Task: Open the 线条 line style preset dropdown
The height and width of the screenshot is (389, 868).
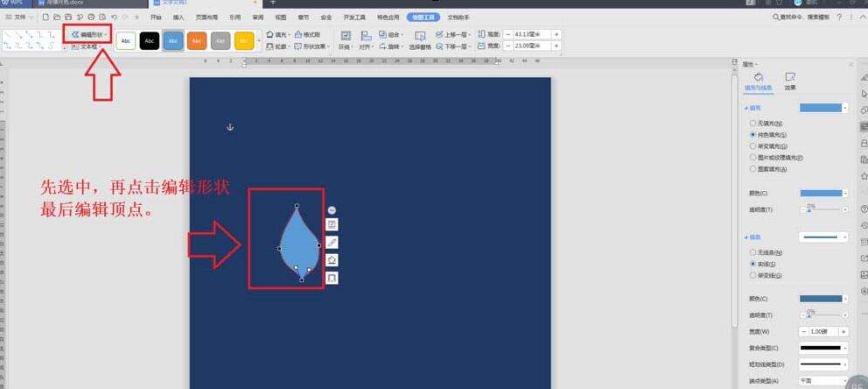Action: click(x=823, y=237)
